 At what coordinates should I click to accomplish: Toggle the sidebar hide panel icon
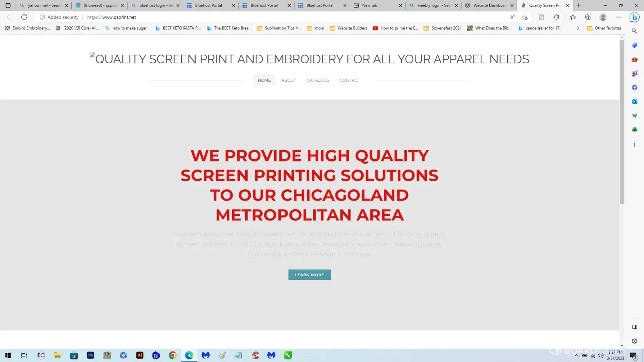(634, 327)
